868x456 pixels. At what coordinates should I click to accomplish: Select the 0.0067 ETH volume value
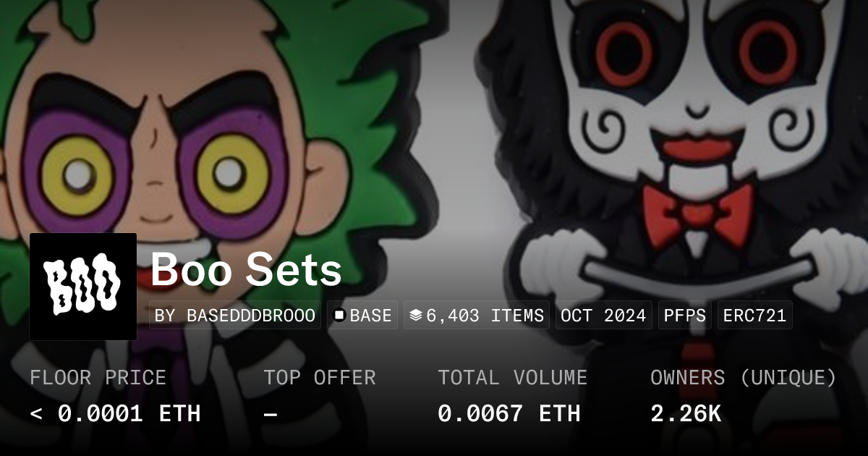[x=509, y=413]
